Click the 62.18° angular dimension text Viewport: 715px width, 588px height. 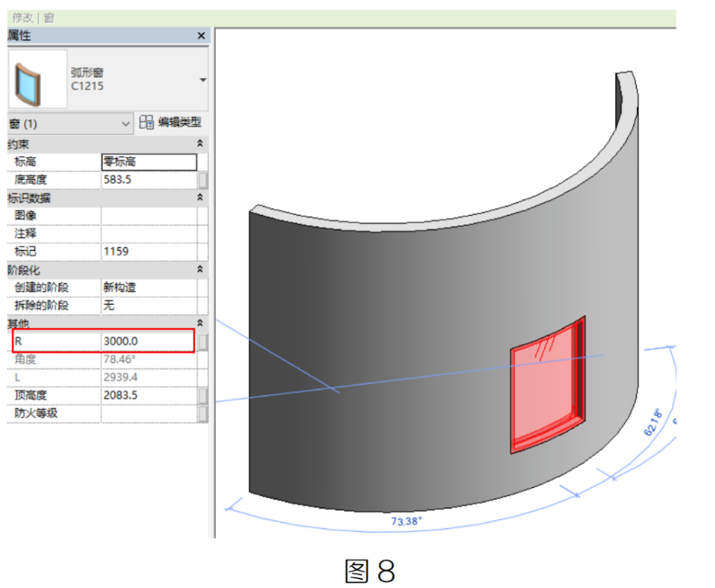click(x=654, y=422)
